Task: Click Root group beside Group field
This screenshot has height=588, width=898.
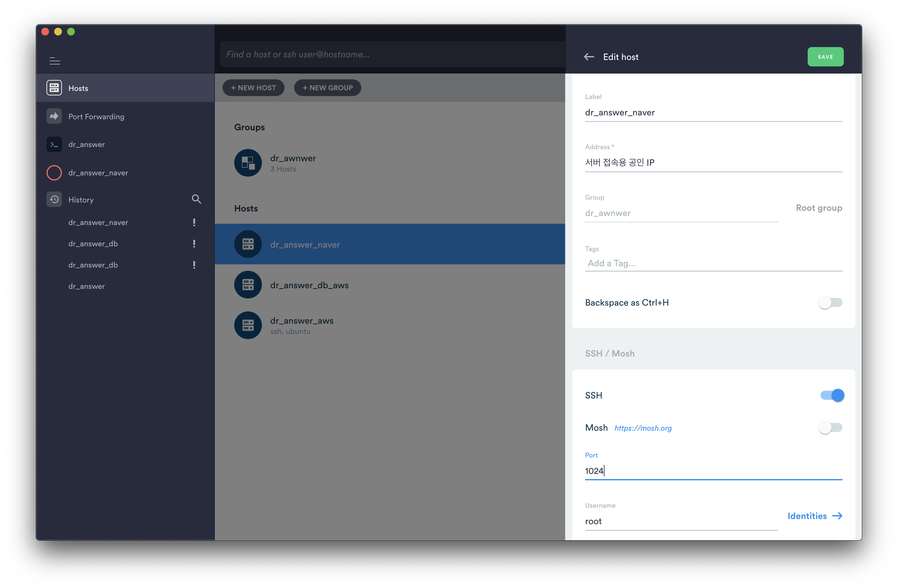Action: coord(818,208)
